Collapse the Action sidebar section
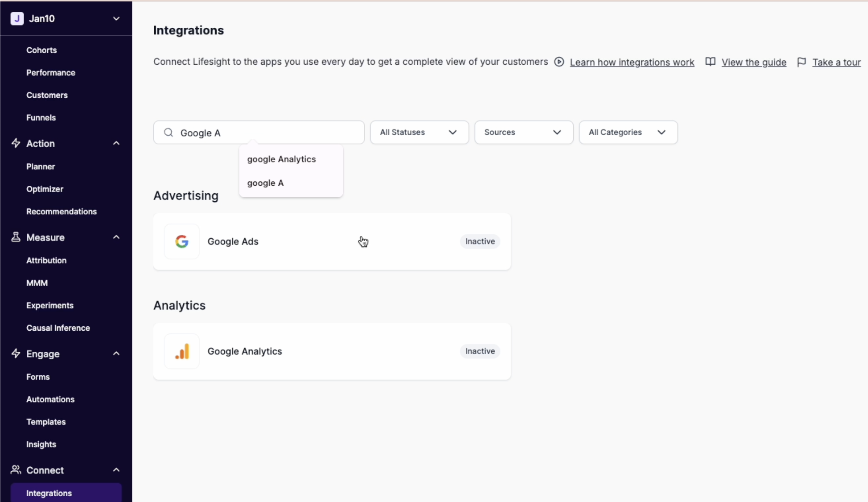The image size is (868, 502). coord(116,144)
